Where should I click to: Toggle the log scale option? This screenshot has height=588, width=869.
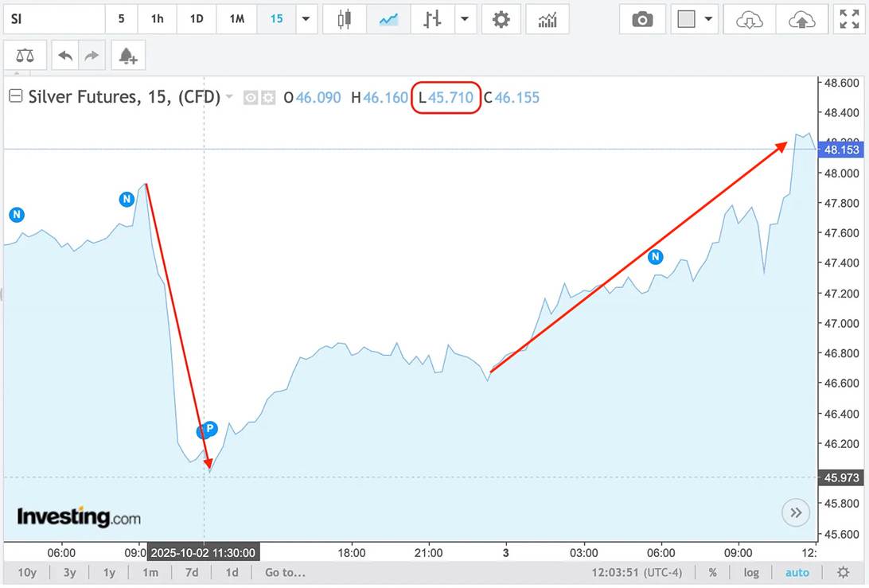click(x=751, y=572)
